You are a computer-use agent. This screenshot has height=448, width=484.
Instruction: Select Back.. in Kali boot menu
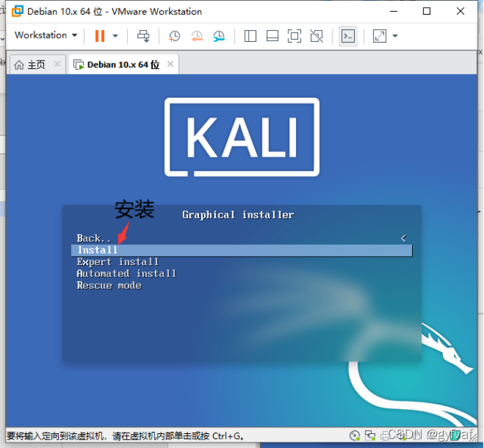click(x=94, y=239)
